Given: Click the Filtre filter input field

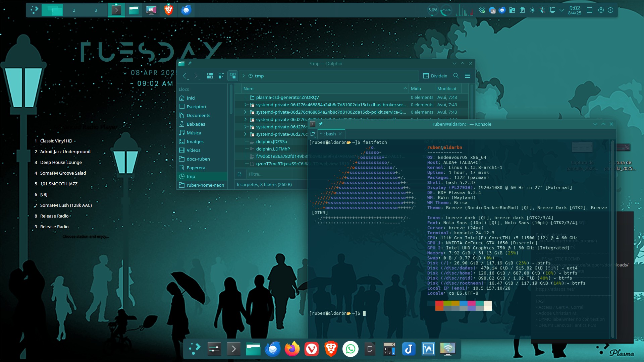Looking at the screenshot, I should (276, 174).
